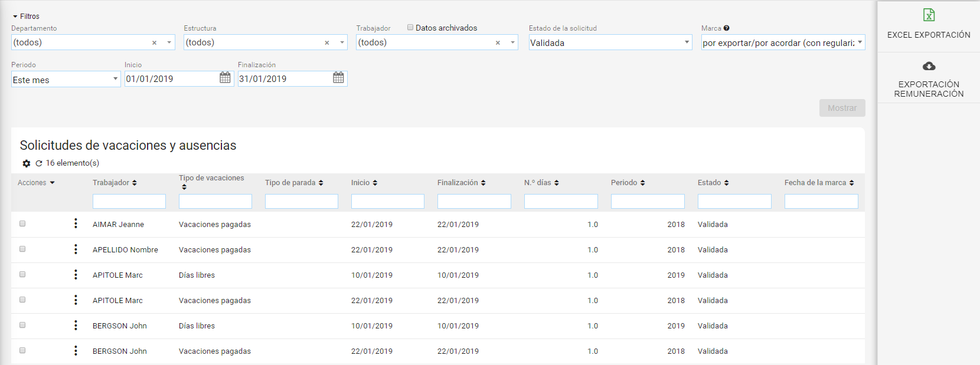Open actions menu for BERGSON John Días libres
This screenshot has width=980, height=365.
point(76,325)
